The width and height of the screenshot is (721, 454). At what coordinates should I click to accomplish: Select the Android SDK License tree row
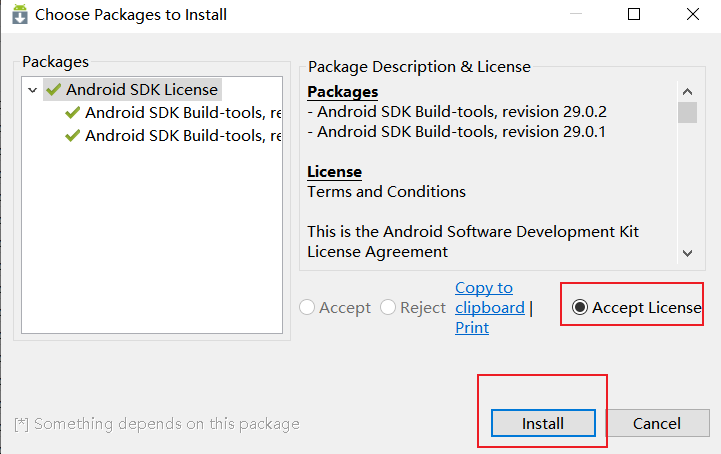[x=133, y=90]
